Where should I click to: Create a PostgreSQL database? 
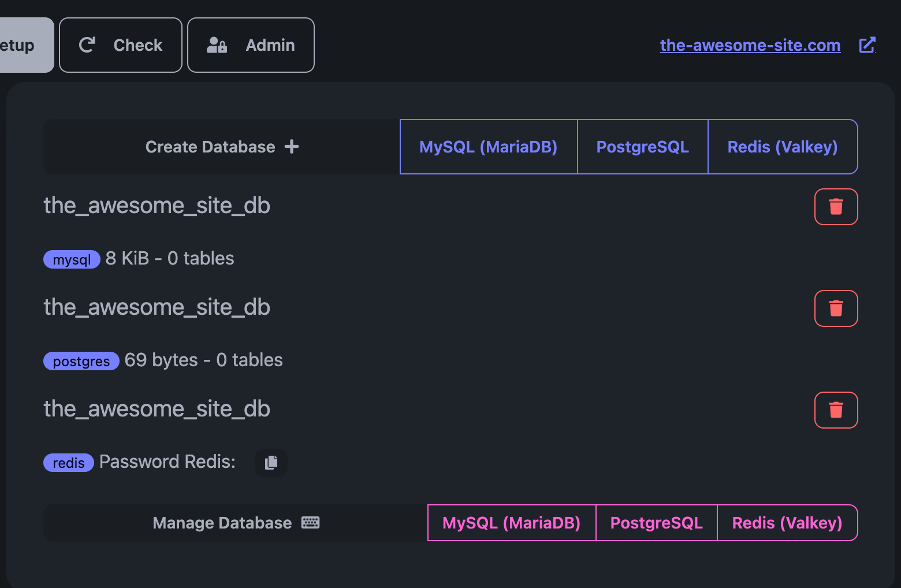(x=642, y=147)
